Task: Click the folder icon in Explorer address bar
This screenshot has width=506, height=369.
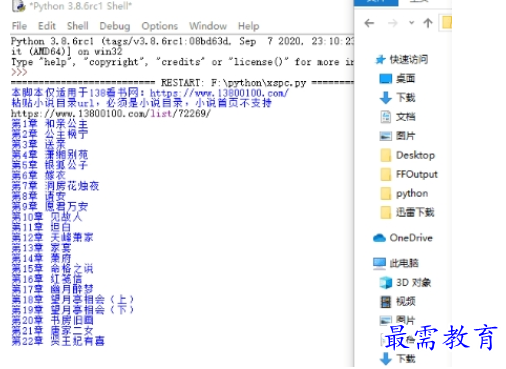Action: click(447, 23)
